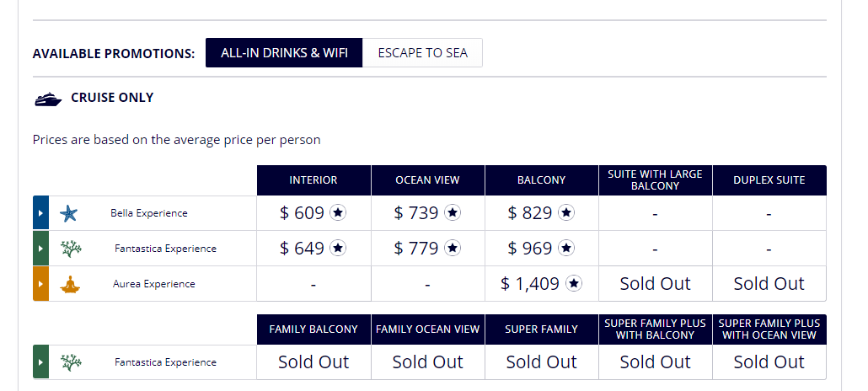Click the star icon next to $649 Fantastica Interior
The width and height of the screenshot is (868, 391).
tap(338, 249)
